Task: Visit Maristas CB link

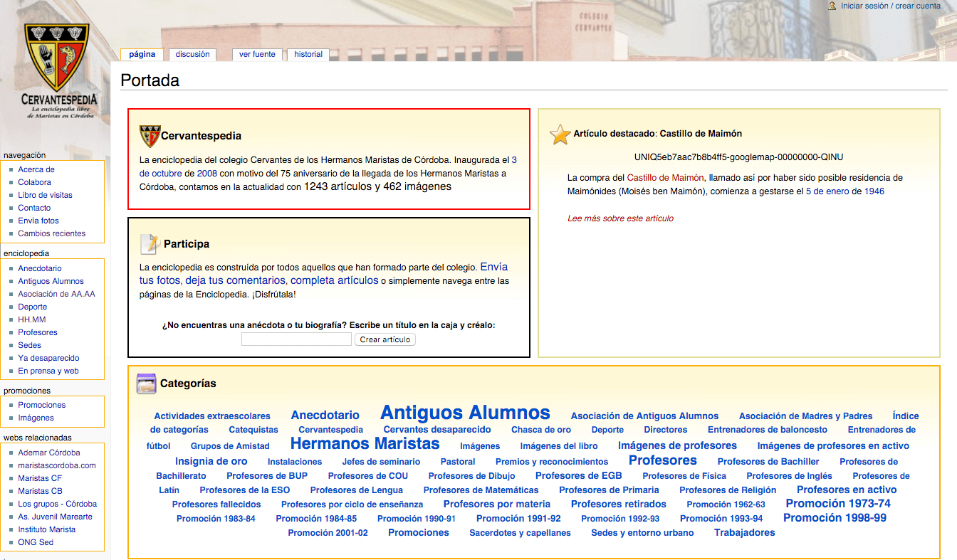Action: coord(40,491)
